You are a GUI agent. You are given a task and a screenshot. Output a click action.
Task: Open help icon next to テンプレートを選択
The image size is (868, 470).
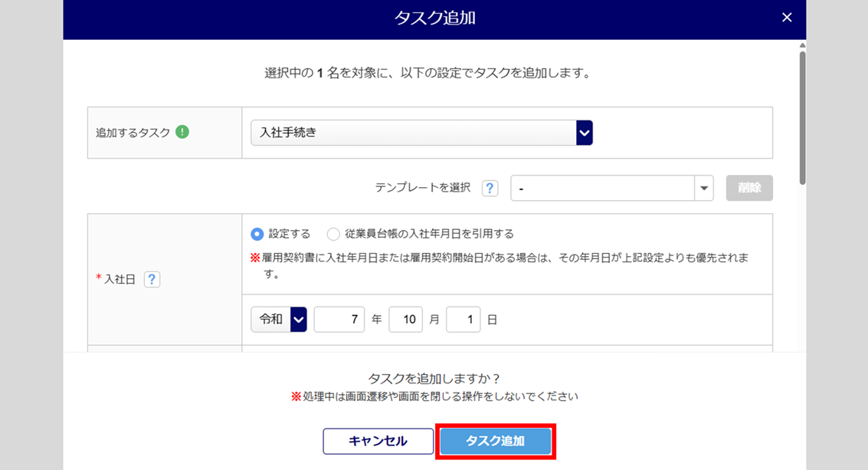pos(490,188)
